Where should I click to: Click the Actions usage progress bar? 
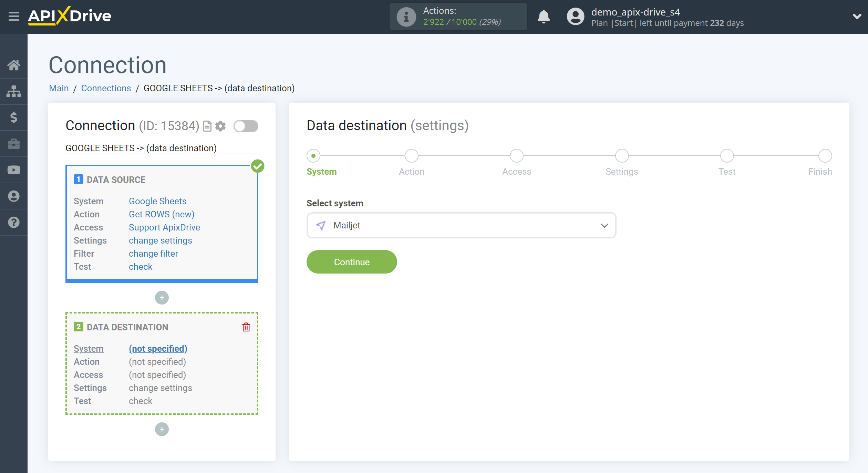click(x=457, y=16)
